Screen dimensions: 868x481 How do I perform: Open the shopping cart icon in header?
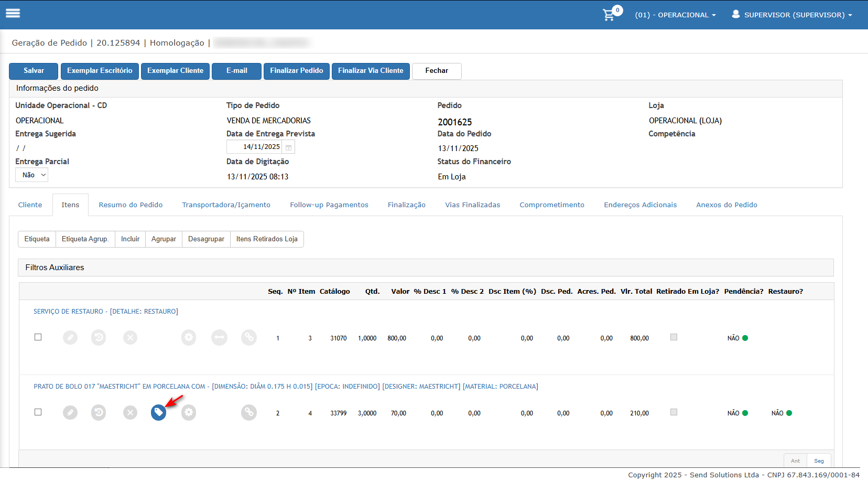point(609,15)
